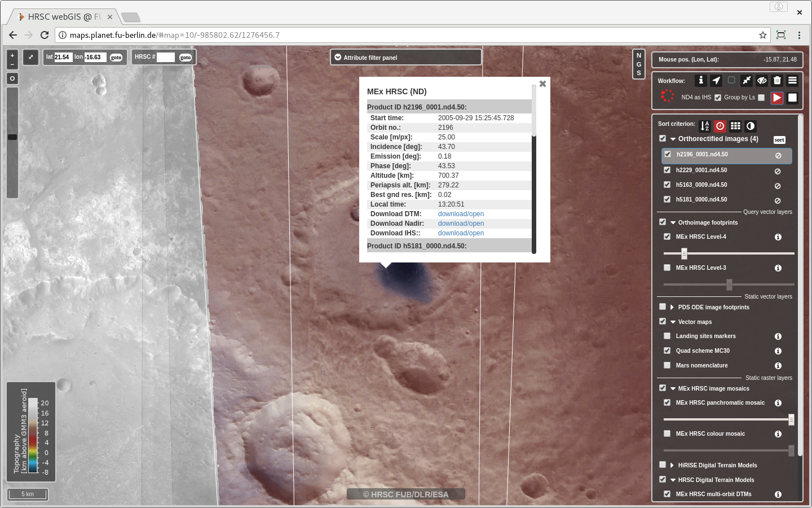The height and width of the screenshot is (508, 812).
Task: Show info for MEx HRSC colour mosaic
Action: click(778, 434)
